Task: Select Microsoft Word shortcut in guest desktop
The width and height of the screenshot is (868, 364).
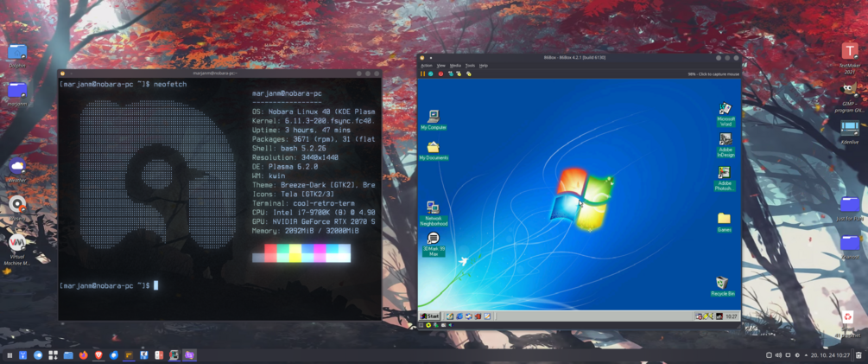Action: (725, 114)
